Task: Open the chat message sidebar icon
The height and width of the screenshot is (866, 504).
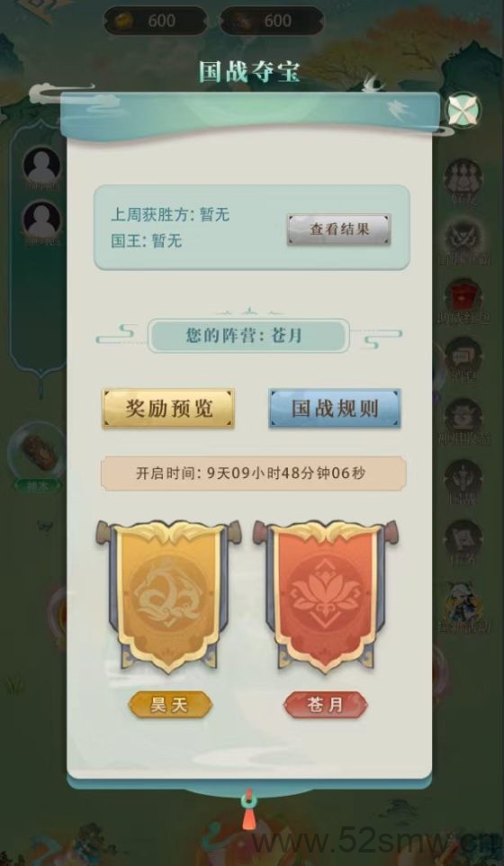Action: pos(463,356)
